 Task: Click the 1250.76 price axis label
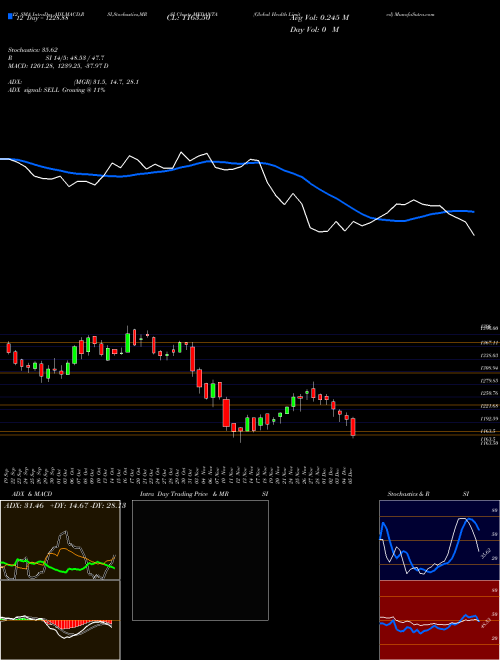[489, 393]
